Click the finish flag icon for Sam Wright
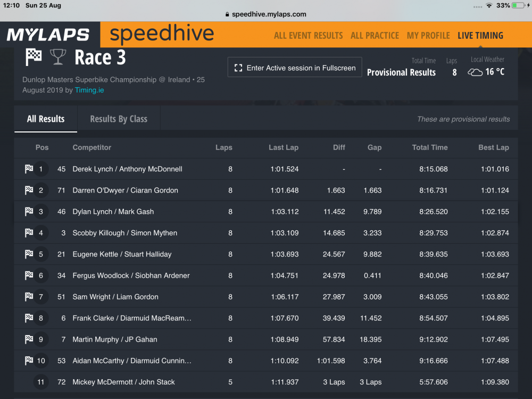The height and width of the screenshot is (399, 532). pyautogui.click(x=29, y=296)
